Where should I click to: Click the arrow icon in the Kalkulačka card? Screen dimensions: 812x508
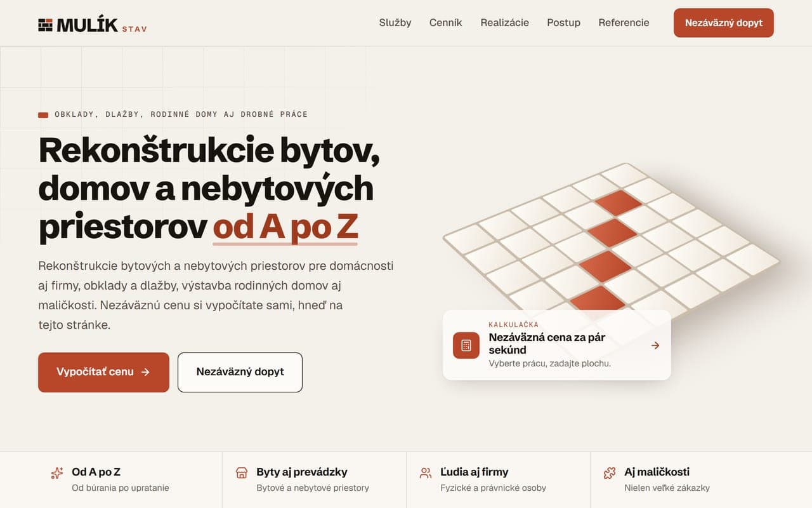click(655, 345)
